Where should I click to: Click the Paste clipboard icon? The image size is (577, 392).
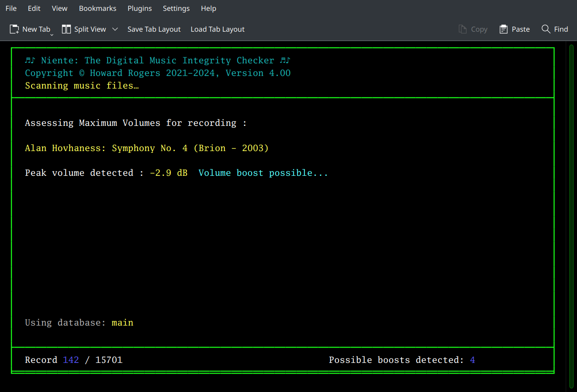click(x=504, y=29)
